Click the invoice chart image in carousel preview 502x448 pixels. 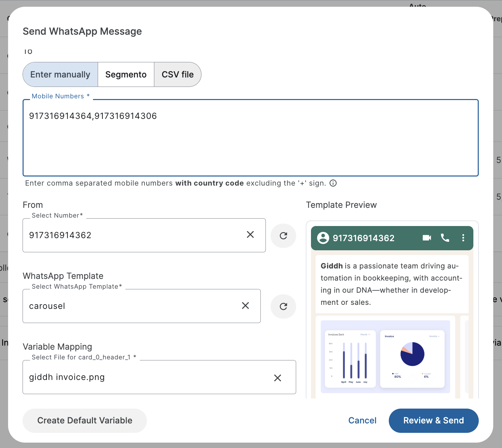click(385, 357)
